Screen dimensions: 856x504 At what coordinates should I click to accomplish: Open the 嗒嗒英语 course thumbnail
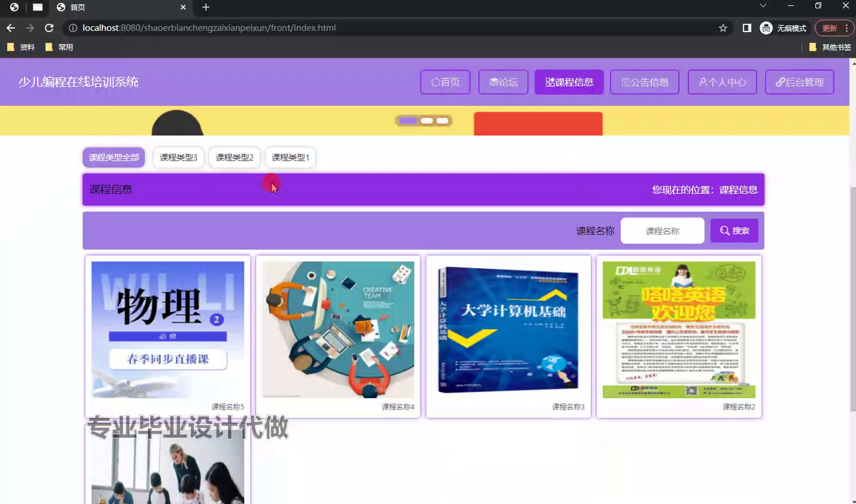click(679, 330)
